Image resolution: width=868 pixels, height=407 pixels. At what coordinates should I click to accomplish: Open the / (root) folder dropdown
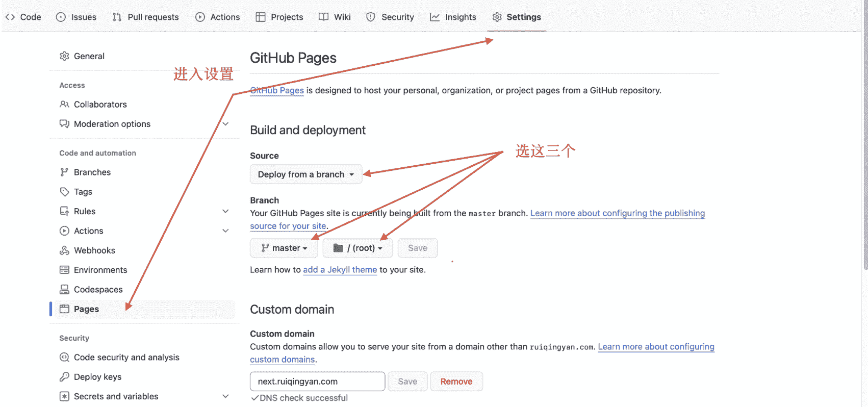click(358, 248)
